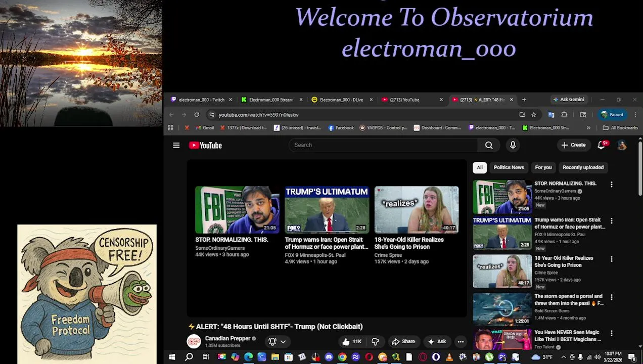Image resolution: width=643 pixels, height=364 pixels.
Task: Select the Politics News filter chip
Action: tap(509, 167)
